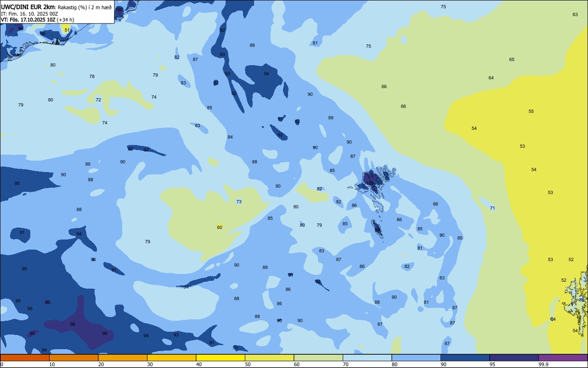Click the 0–10 dark orange legend swatch
The width and height of the screenshot is (588, 368).
point(25,358)
